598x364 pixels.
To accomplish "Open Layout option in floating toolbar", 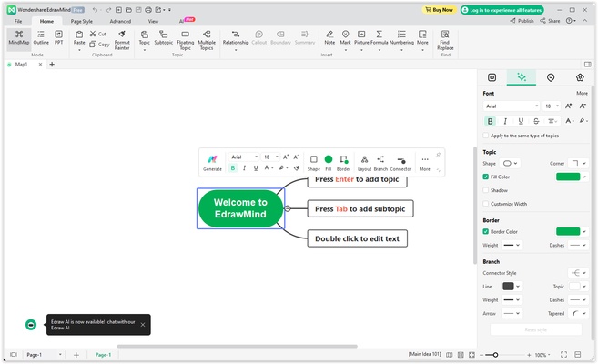I will pos(364,163).
